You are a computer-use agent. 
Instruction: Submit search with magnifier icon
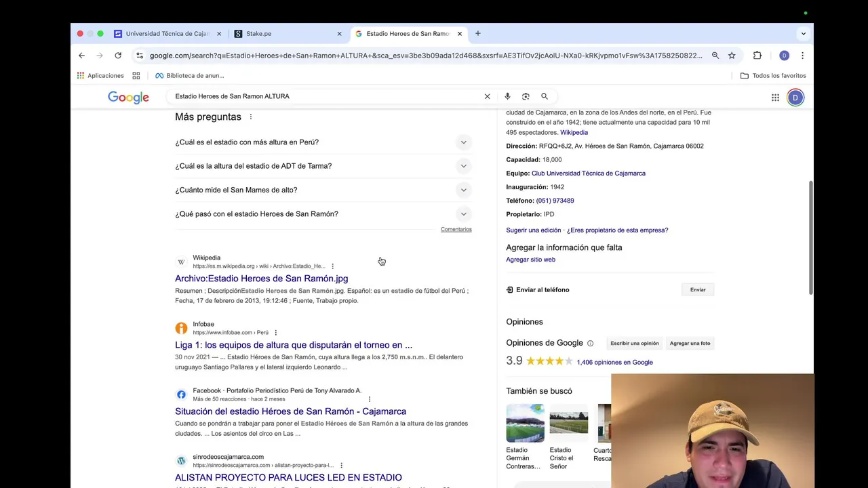tap(545, 96)
